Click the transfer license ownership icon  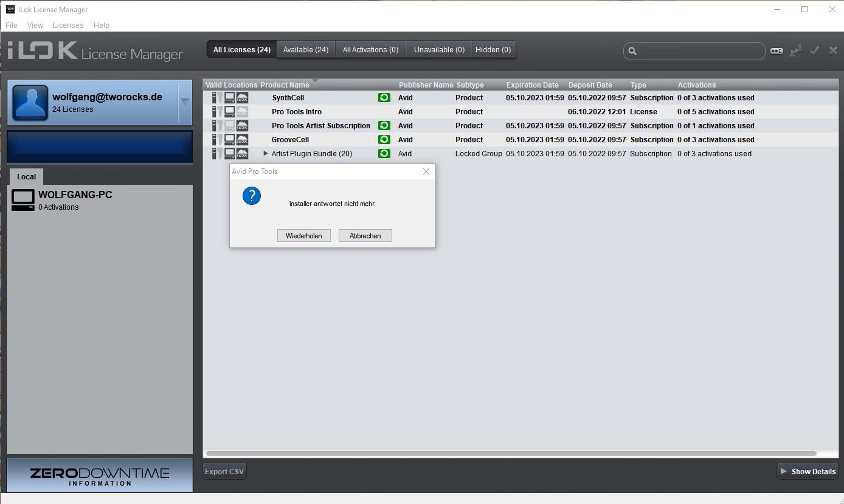[x=795, y=51]
